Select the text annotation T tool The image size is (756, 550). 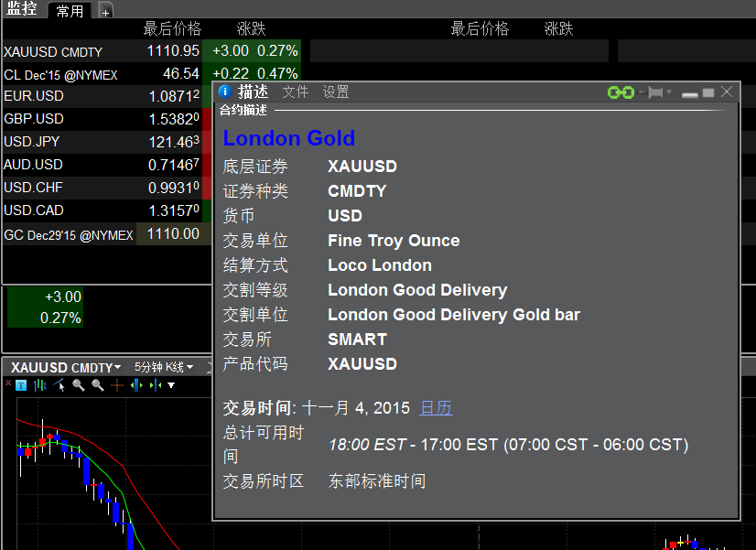[21, 385]
